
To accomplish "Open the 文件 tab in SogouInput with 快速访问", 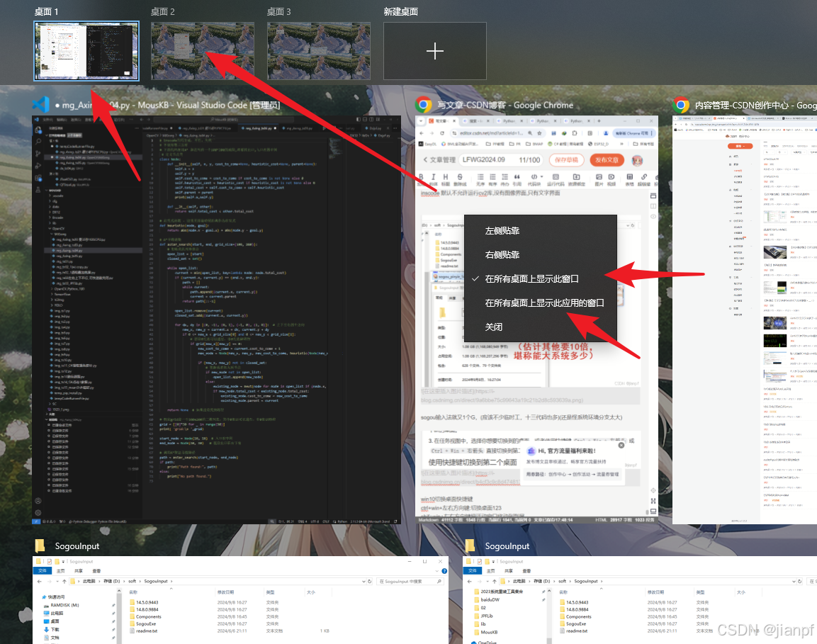I will pos(43,571).
